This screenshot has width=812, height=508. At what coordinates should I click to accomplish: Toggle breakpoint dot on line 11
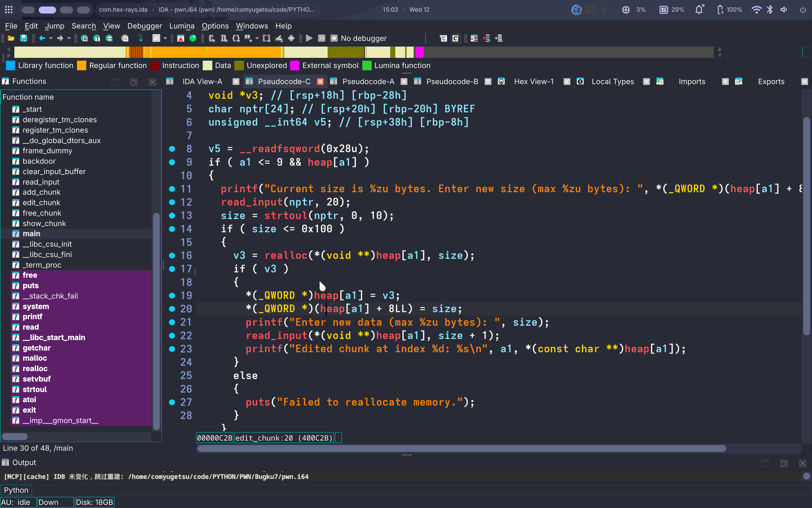tap(172, 189)
